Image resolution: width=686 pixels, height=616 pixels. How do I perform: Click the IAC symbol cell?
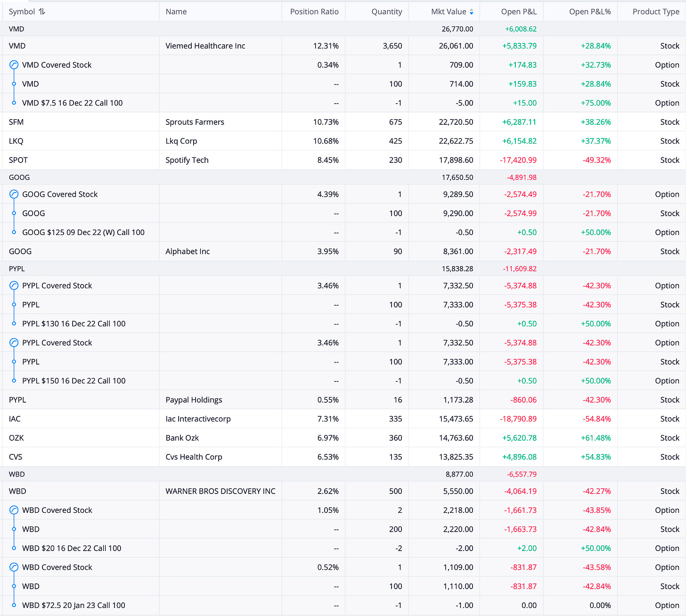[15, 419]
